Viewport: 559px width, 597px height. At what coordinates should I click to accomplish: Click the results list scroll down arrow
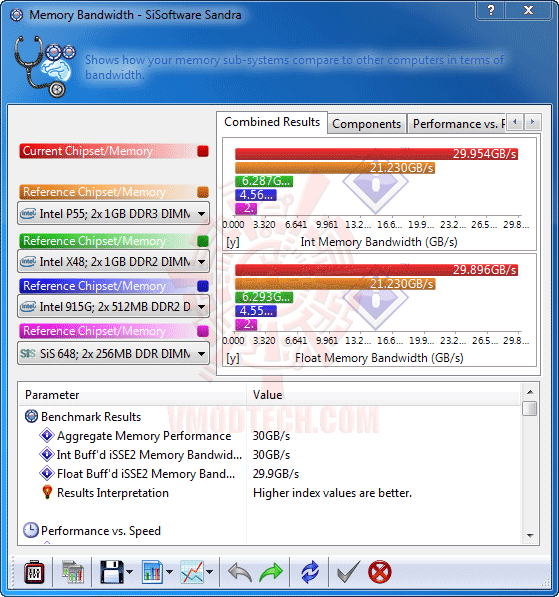pos(530,536)
